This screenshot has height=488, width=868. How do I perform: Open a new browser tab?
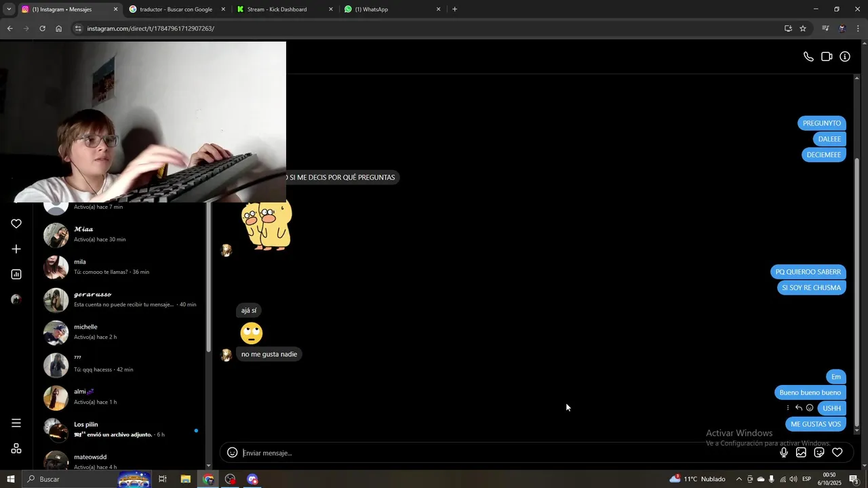pos(454,9)
